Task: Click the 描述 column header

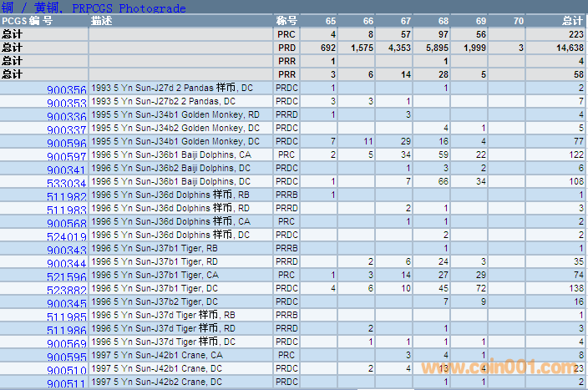Action: [x=102, y=20]
